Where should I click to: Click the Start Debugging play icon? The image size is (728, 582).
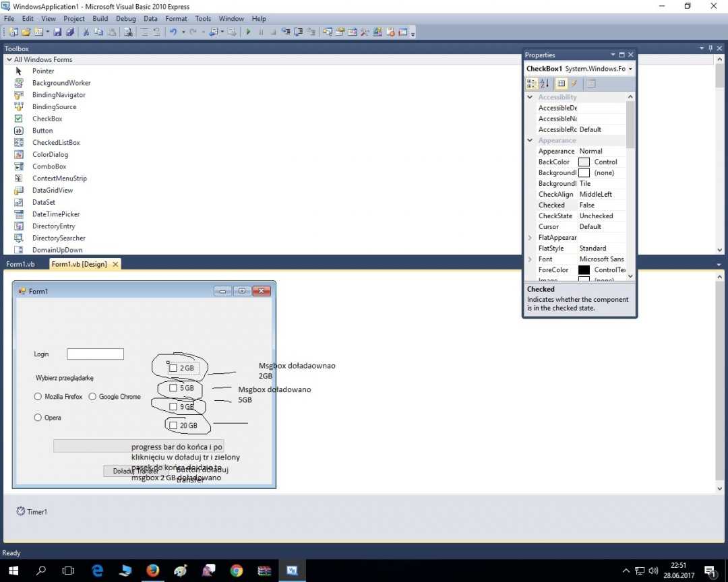click(248, 32)
